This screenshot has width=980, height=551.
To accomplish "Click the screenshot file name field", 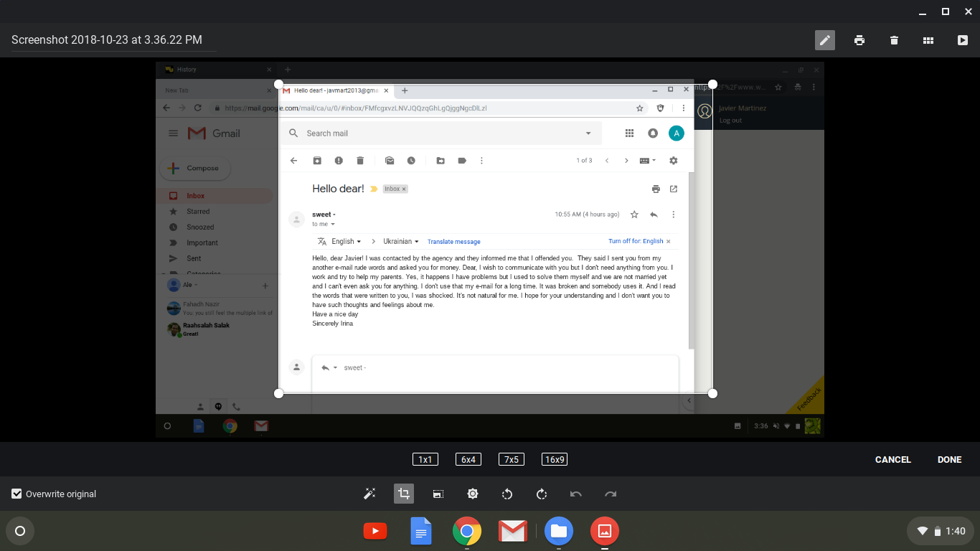I will coord(113,40).
